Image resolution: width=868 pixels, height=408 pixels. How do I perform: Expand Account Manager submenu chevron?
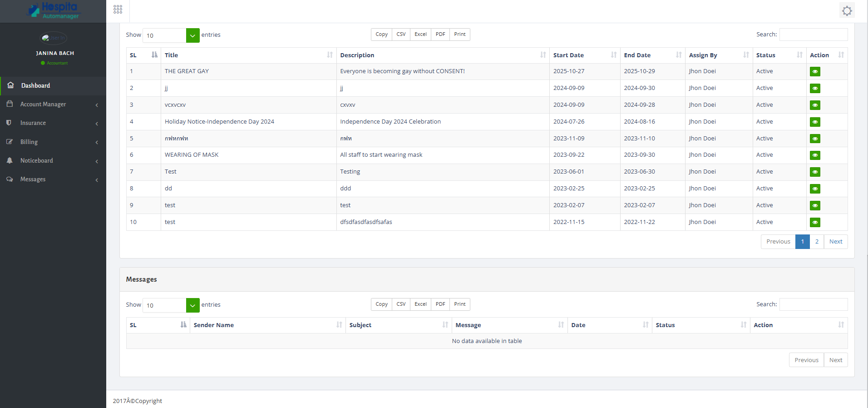pos(97,105)
